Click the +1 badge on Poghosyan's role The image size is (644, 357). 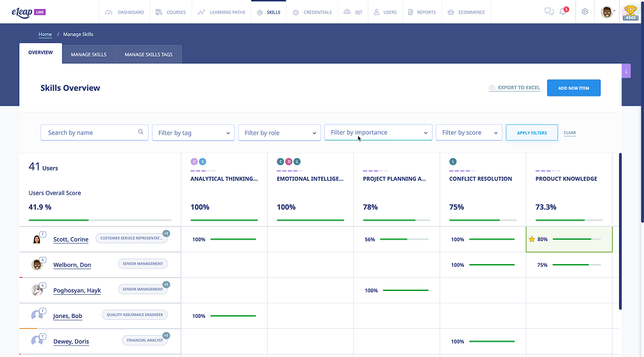[x=166, y=285]
